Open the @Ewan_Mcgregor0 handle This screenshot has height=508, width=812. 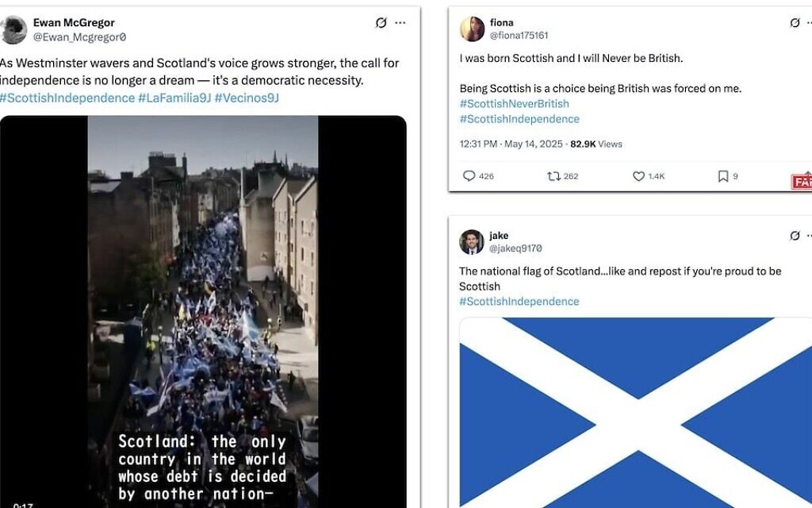pos(80,37)
